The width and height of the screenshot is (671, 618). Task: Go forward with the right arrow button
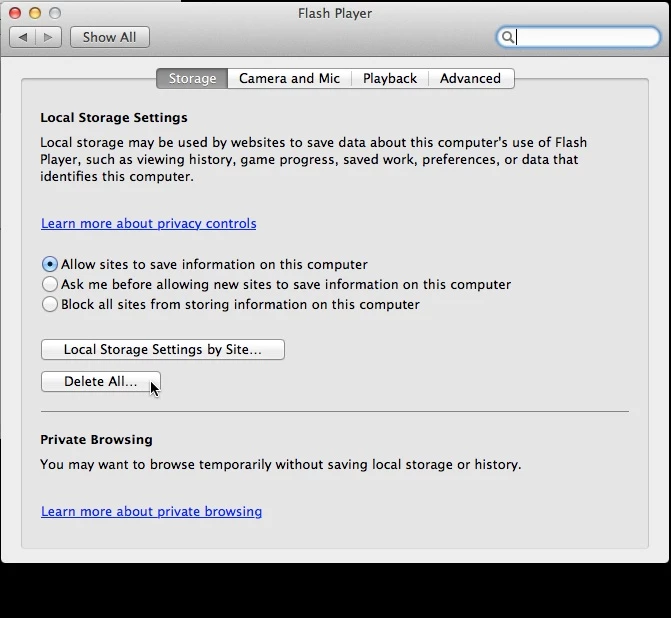tap(48, 37)
